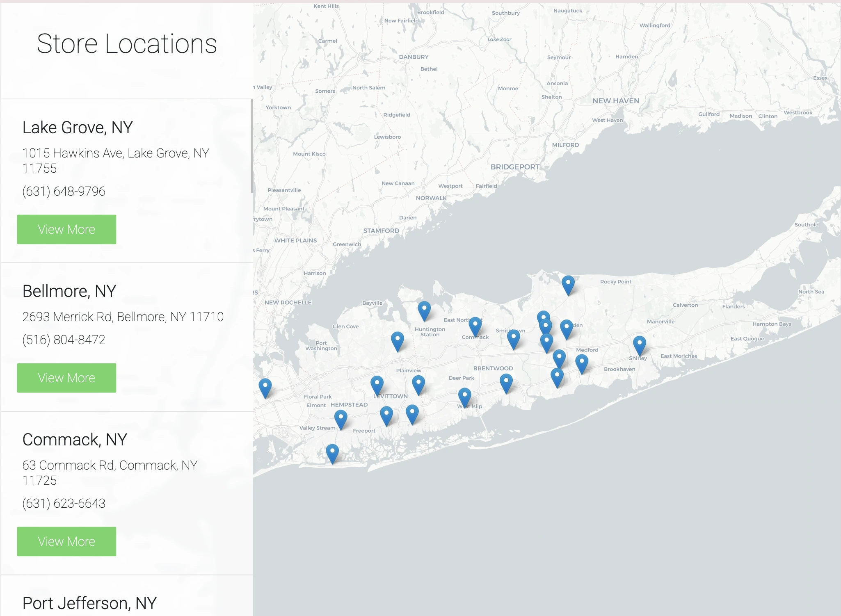Select the pin at Levittown
Image resolution: width=841 pixels, height=616 pixels.
coord(377,385)
